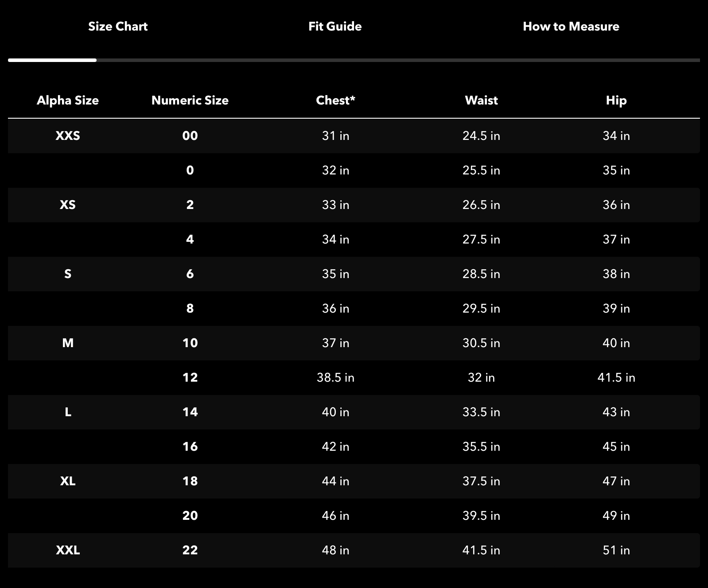Select the XXL alpha size row
Viewport: 708px width, 588px height.
click(68, 550)
